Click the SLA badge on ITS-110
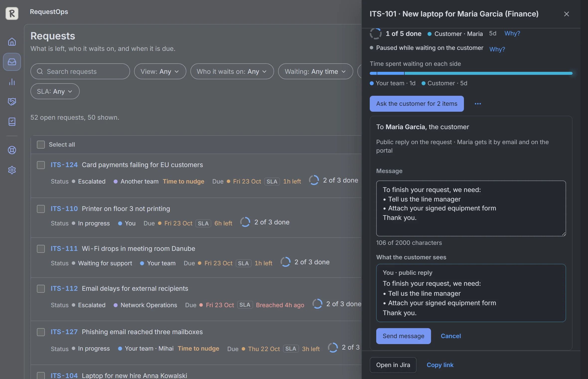The width and height of the screenshot is (588, 379). 203,223
